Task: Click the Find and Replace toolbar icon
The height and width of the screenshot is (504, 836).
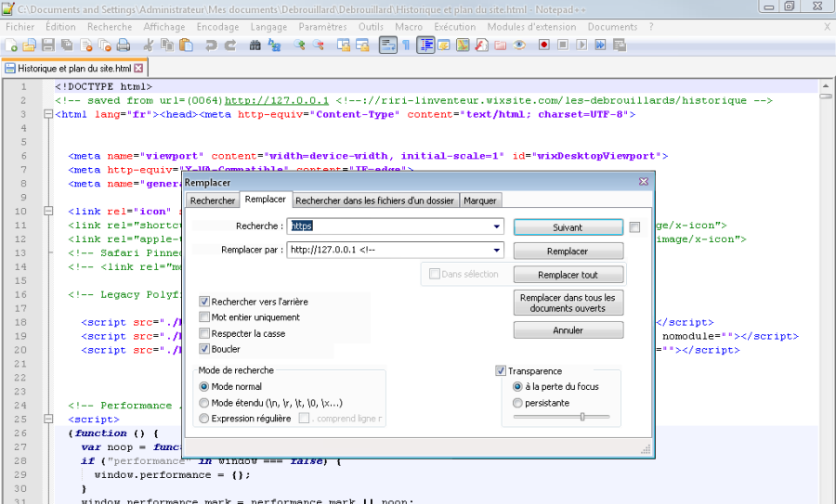Action: point(274,45)
